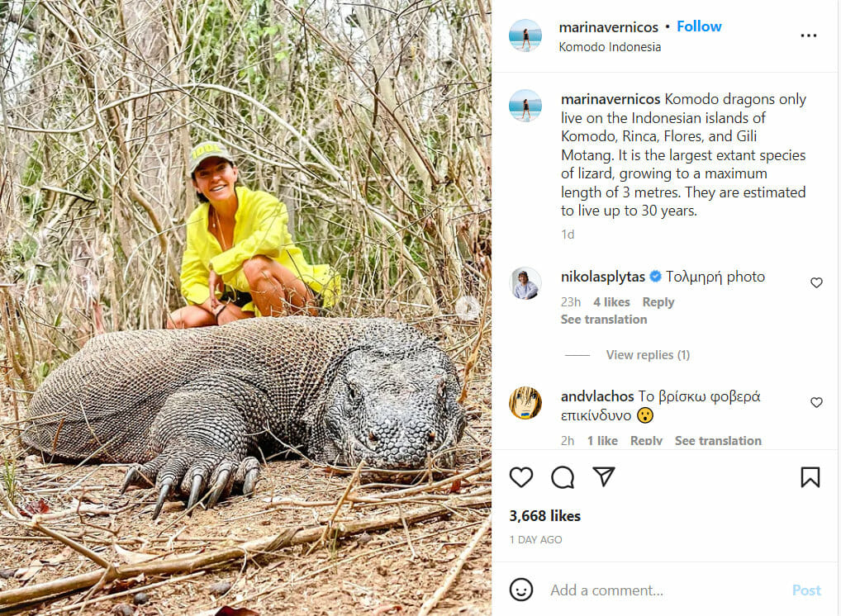Click the Add a comment text field
Viewport: 841px width, 616px height.
661,590
